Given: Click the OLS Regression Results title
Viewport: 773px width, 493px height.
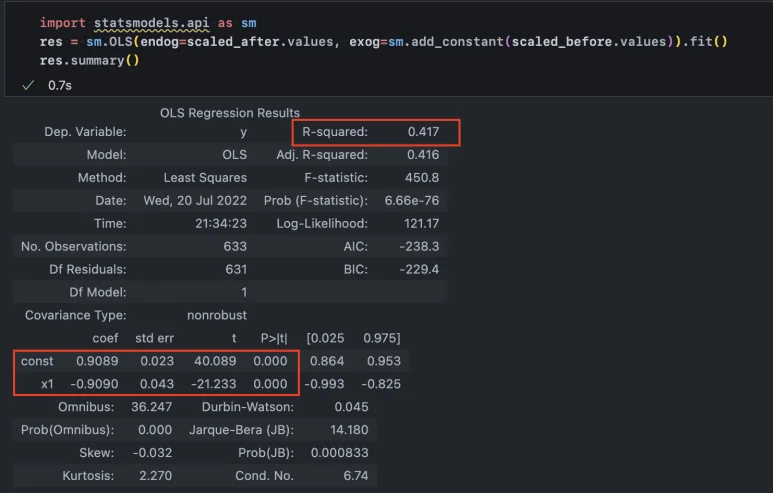Looking at the screenshot, I should point(230,113).
